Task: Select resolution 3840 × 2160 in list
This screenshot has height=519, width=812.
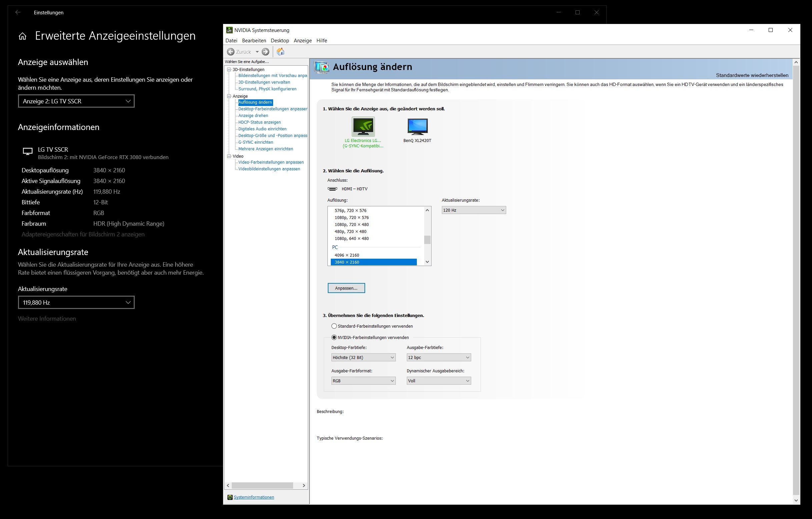Action: [x=373, y=262]
